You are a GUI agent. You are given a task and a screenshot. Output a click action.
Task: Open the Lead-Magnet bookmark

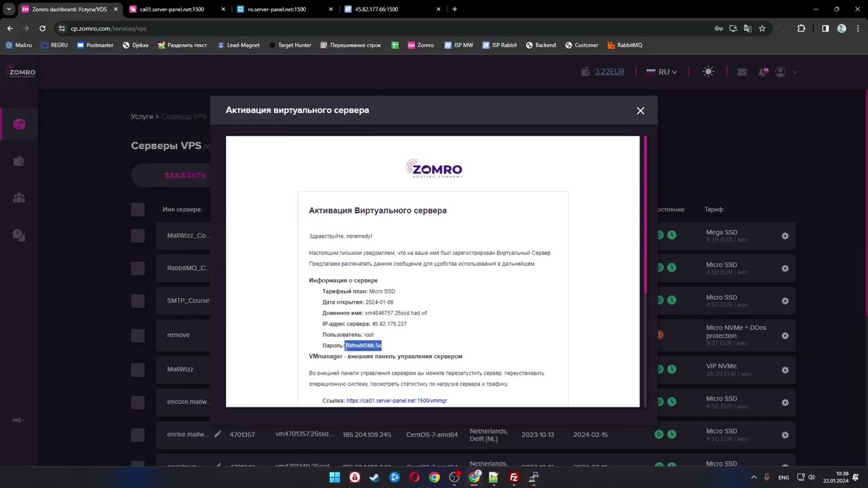238,45
